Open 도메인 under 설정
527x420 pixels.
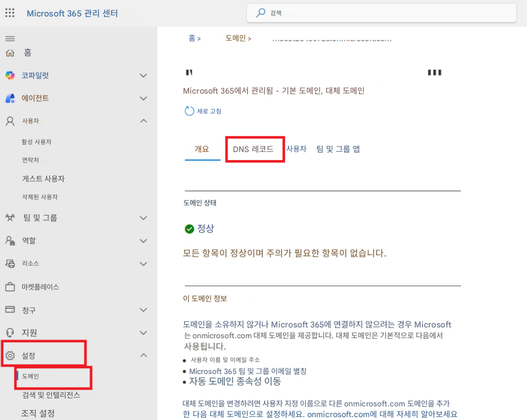[31, 376]
